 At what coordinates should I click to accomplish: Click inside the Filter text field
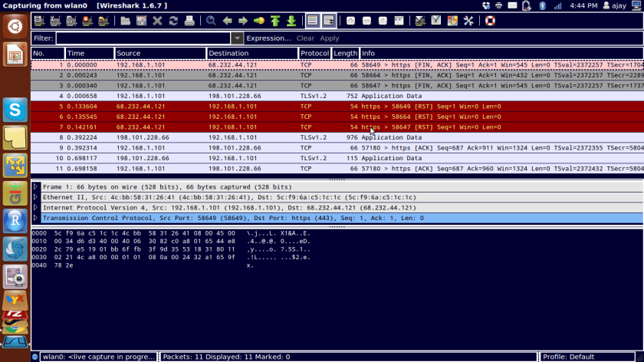coord(143,38)
